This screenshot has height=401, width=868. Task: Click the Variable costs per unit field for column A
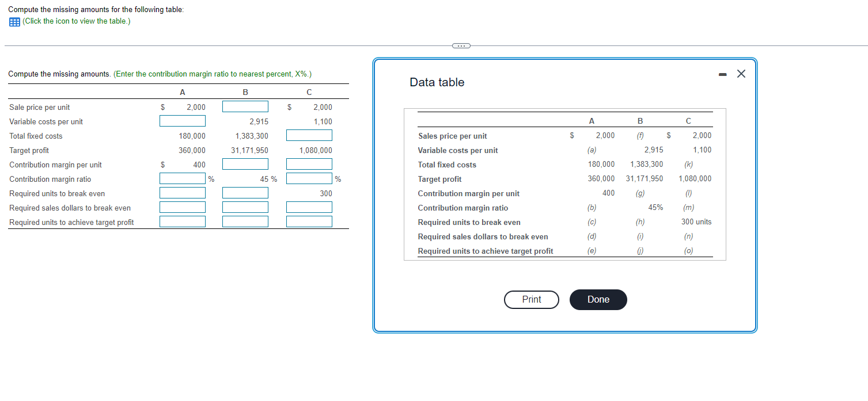tap(182, 120)
